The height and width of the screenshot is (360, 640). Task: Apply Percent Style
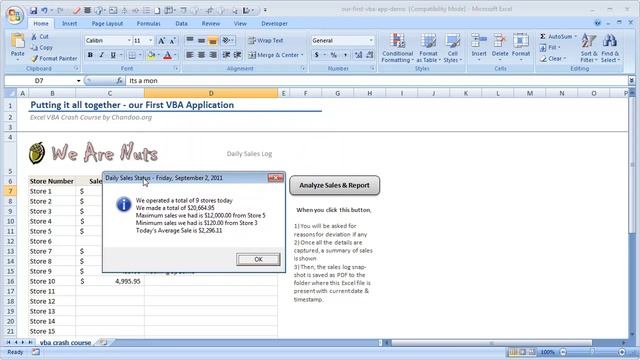334,55
